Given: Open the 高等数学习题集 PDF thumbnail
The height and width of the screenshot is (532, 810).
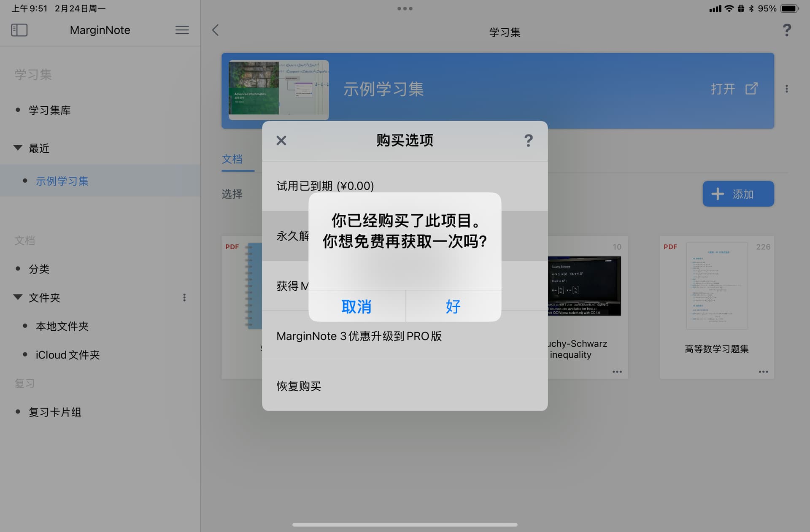Looking at the screenshot, I should coord(717,286).
